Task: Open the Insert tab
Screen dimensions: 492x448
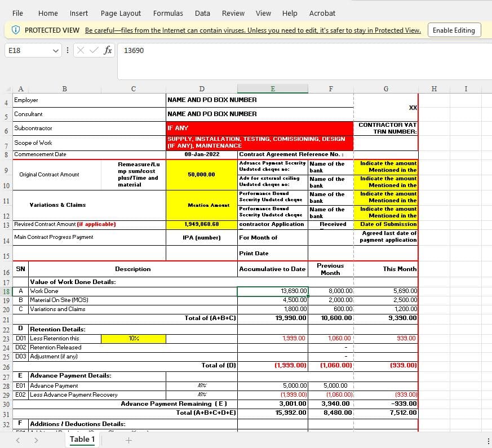Action: coord(79,13)
